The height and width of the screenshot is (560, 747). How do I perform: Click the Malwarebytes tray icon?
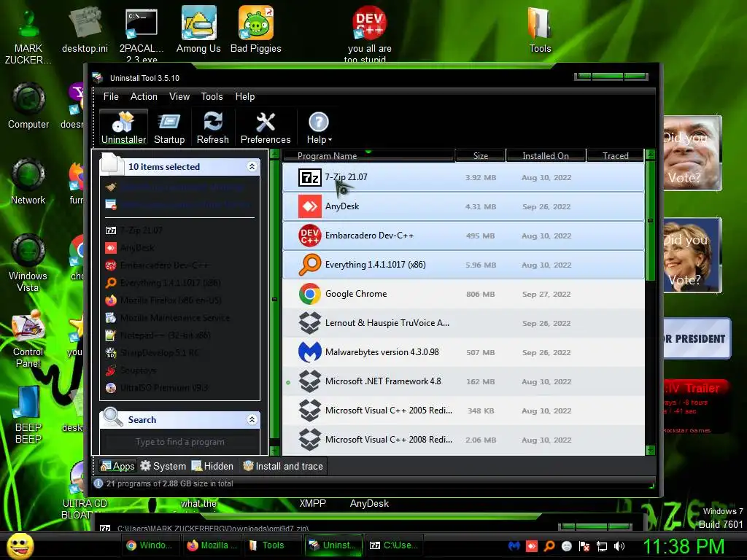point(514,546)
